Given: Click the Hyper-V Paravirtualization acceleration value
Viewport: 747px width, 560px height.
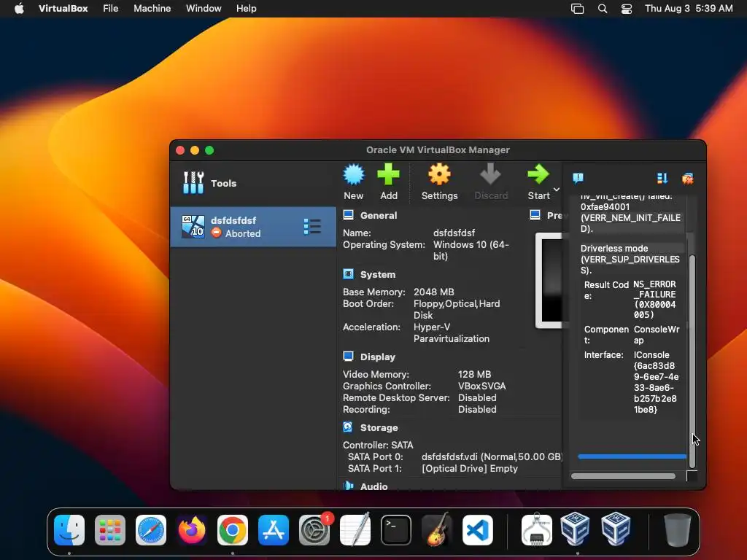Looking at the screenshot, I should click(x=451, y=332).
